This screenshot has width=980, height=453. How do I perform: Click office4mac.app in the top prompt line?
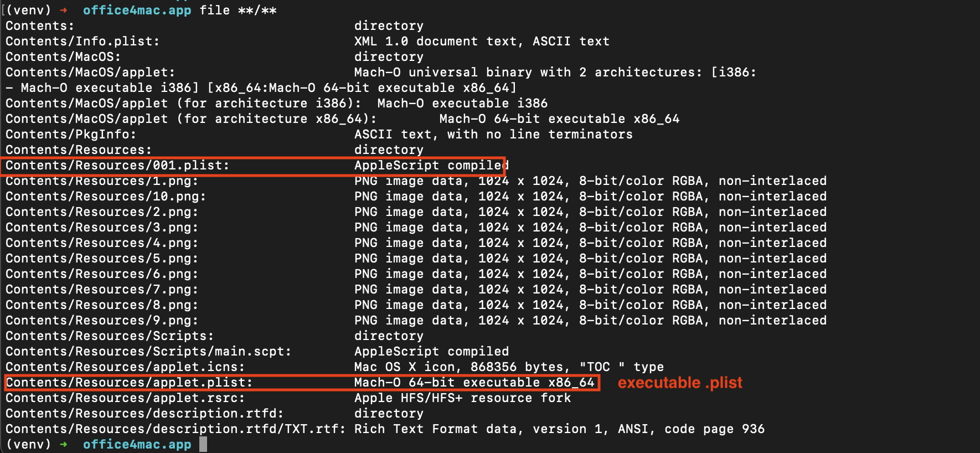(137, 11)
